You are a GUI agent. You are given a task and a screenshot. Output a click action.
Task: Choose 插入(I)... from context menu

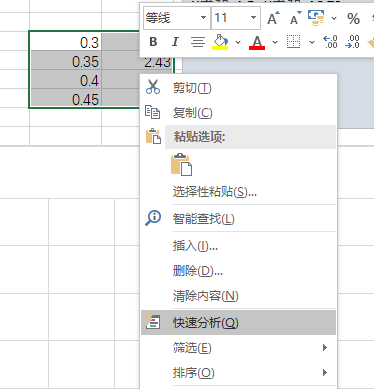tap(238, 246)
